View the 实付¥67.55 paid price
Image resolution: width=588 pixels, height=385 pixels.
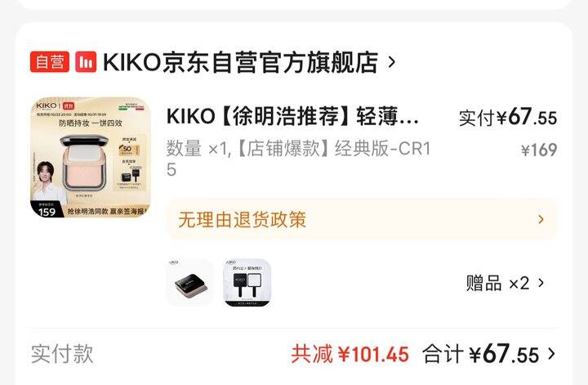pyautogui.click(x=508, y=117)
